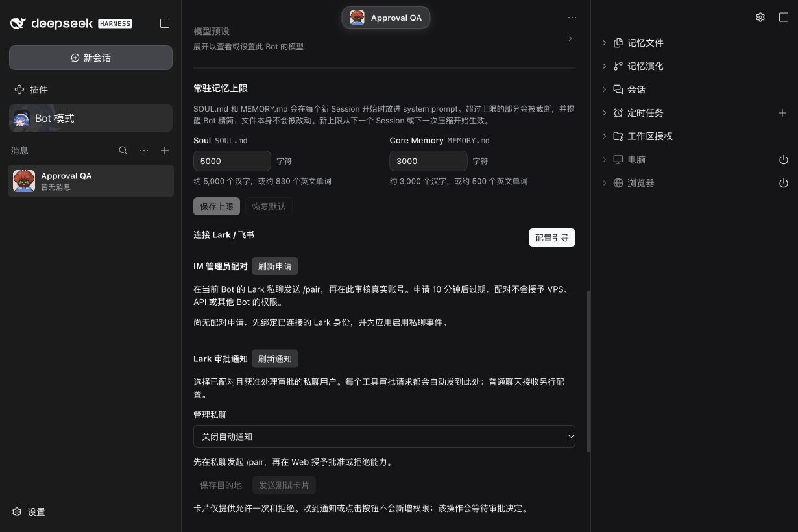Open the more options icon in 消息 header

144,151
